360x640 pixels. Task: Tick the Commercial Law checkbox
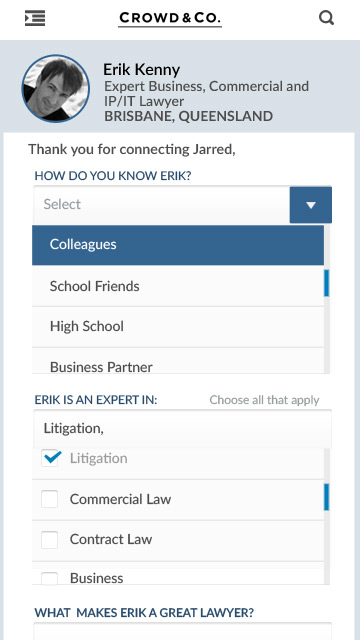pyautogui.click(x=49, y=499)
